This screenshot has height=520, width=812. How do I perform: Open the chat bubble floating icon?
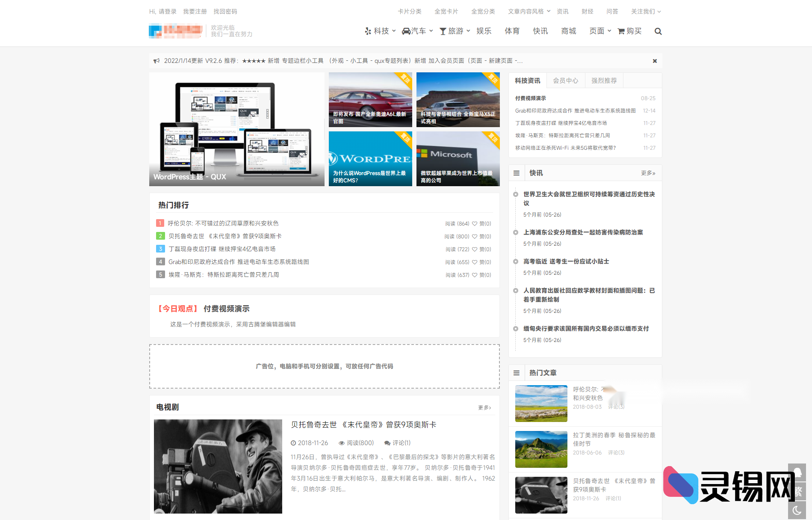pyautogui.click(x=798, y=472)
